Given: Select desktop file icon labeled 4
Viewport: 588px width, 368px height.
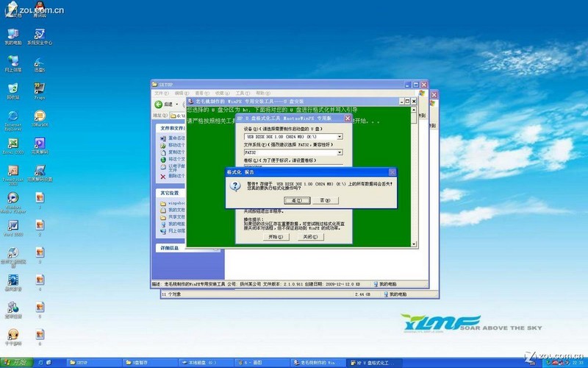Looking at the screenshot, I should pos(40,283).
